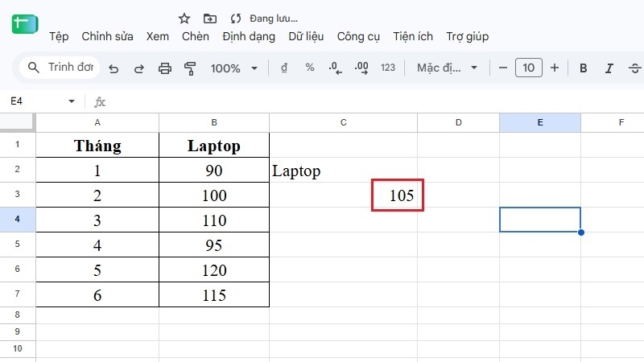Click the saving status sync icon

pos(236,19)
